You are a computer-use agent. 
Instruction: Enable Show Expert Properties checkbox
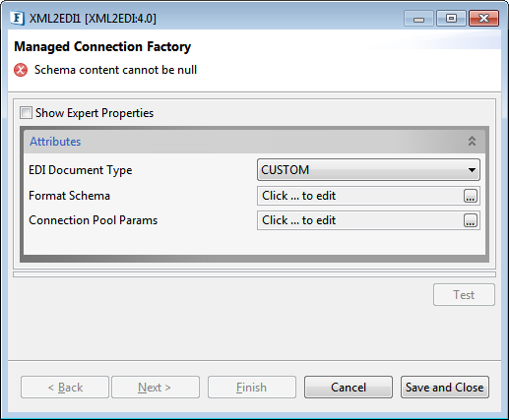tap(26, 113)
